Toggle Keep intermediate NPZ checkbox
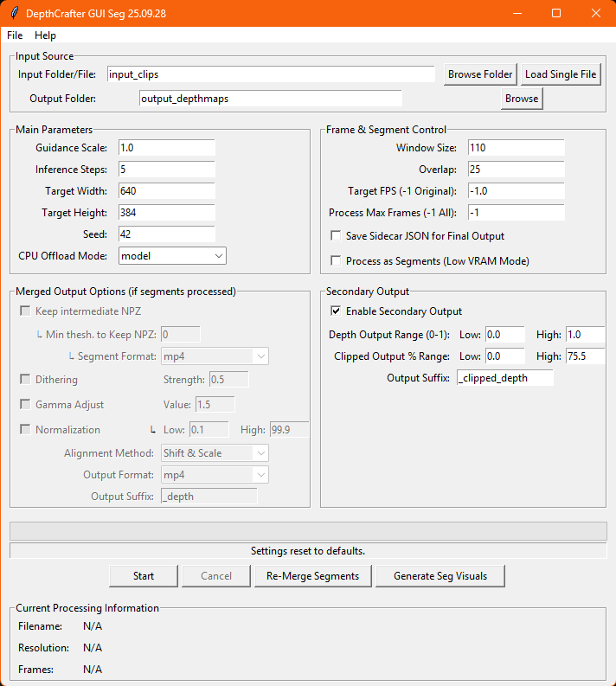This screenshot has width=616, height=686. [x=25, y=311]
